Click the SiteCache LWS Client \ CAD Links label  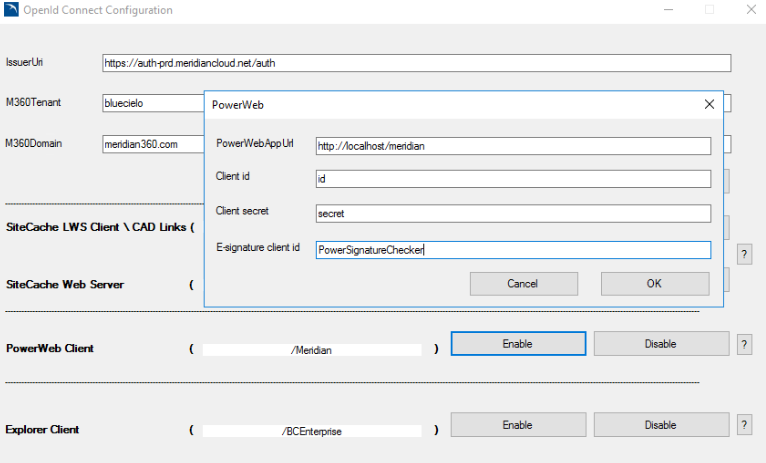pos(96,228)
